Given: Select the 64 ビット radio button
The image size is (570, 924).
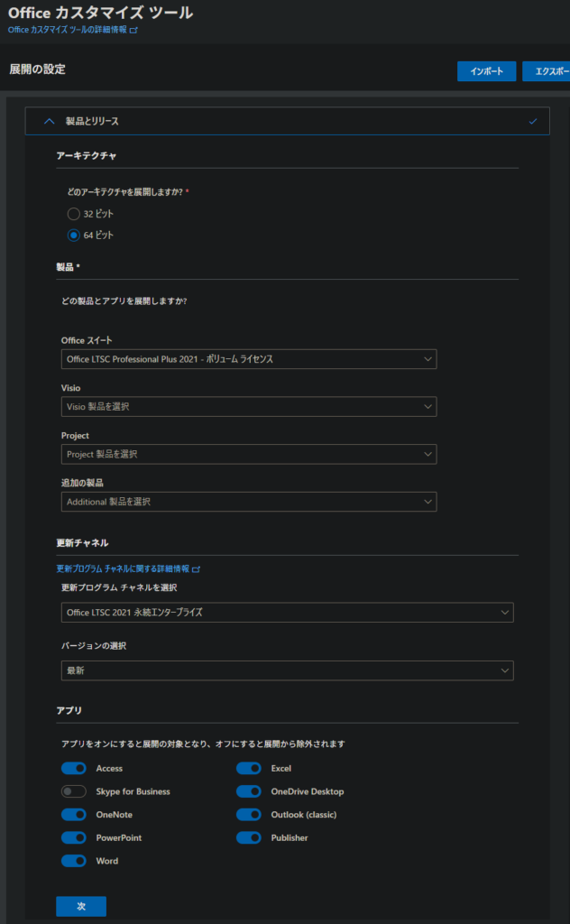Looking at the screenshot, I should [x=74, y=236].
